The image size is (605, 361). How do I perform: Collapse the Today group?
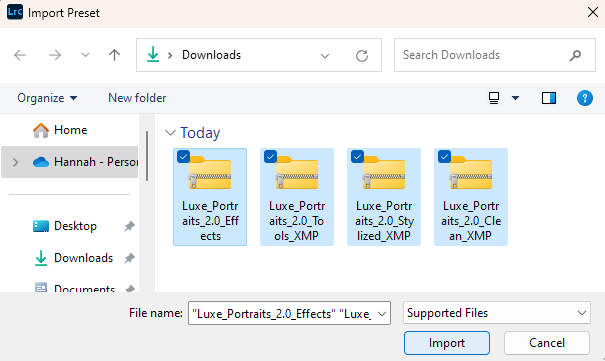[170, 133]
